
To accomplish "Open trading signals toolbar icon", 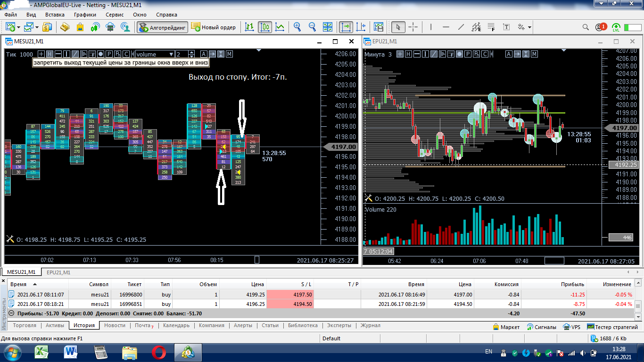I will click(x=95, y=27).
